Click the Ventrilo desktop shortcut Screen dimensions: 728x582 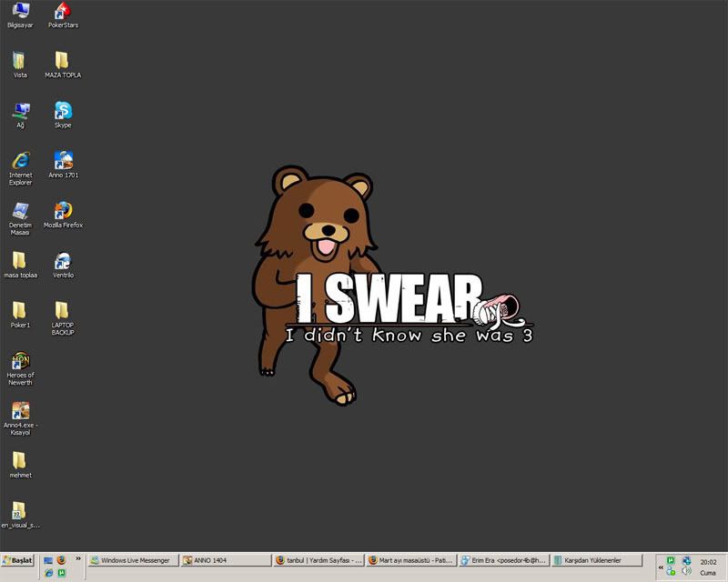click(x=63, y=262)
